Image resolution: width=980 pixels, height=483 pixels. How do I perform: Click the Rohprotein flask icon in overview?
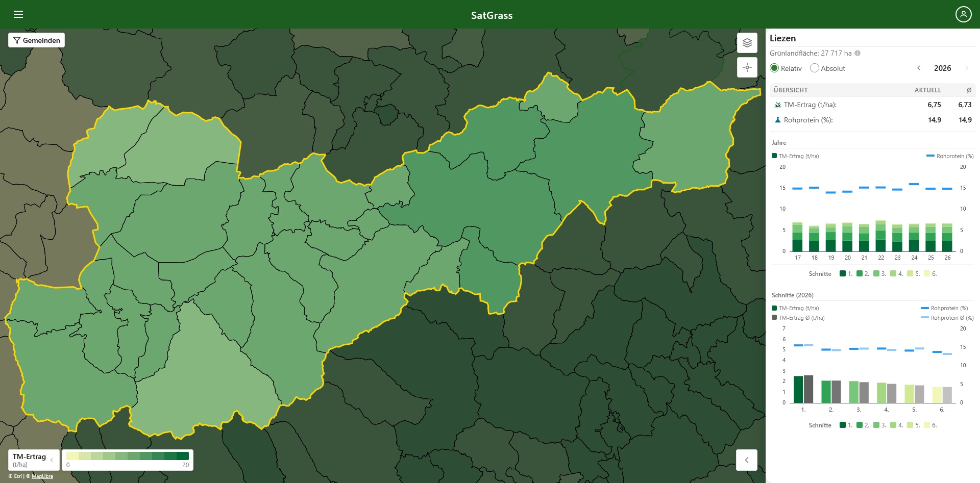(x=777, y=120)
